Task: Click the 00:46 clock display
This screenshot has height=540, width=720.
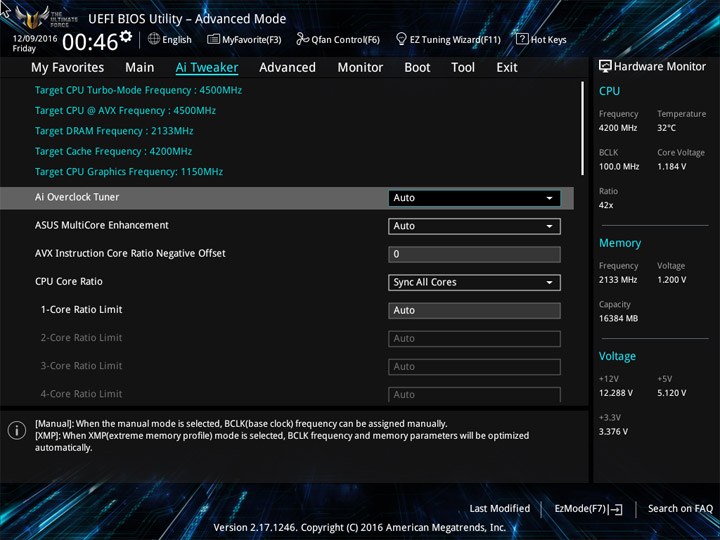Action: 90,42
